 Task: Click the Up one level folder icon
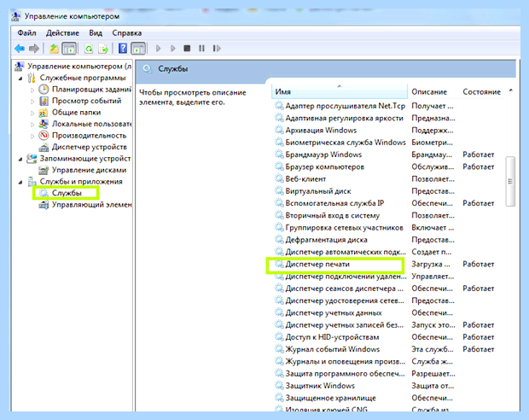(54, 49)
